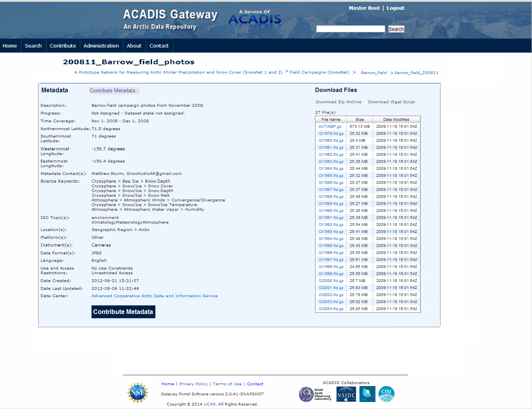Viewport: 532px width, 409px height.
Task: Open the Administration menu
Action: (x=101, y=46)
